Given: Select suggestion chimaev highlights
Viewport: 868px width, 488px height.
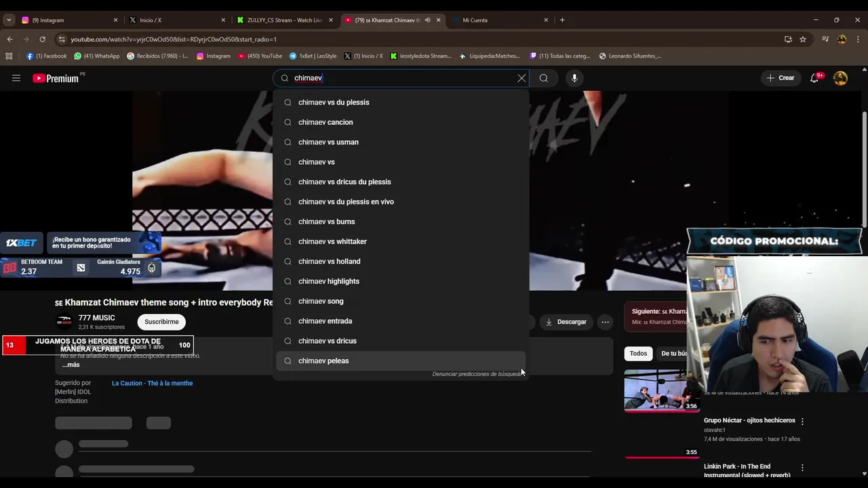Looking at the screenshot, I should (x=401, y=281).
